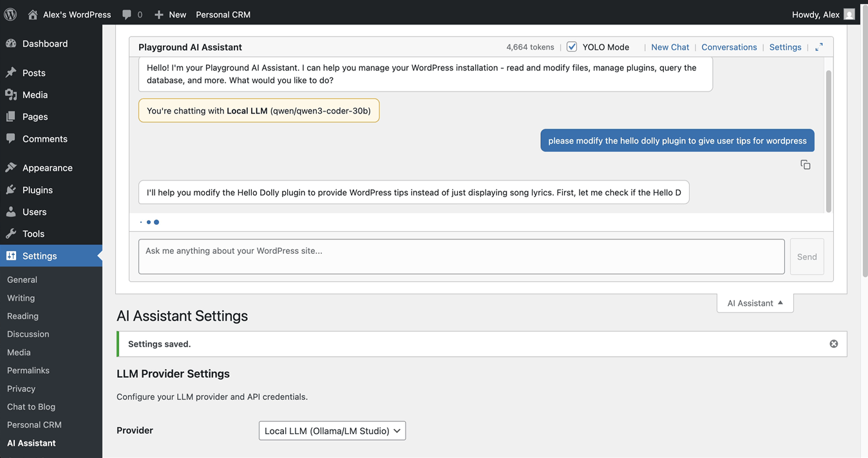The height and width of the screenshot is (458, 868).
Task: Collapse the AI Assistant panel
Action: 755,303
